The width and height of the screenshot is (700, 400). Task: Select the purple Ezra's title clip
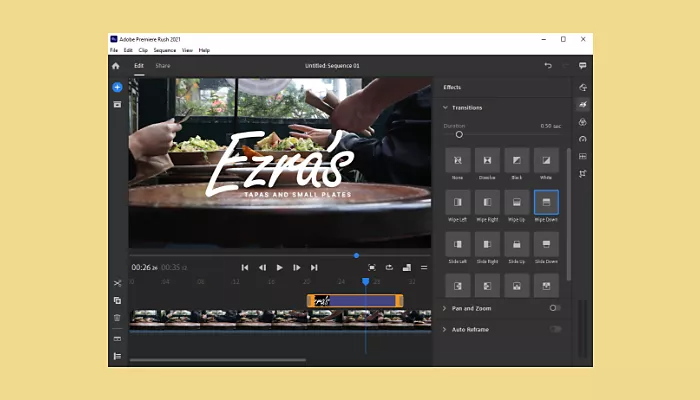tap(355, 301)
